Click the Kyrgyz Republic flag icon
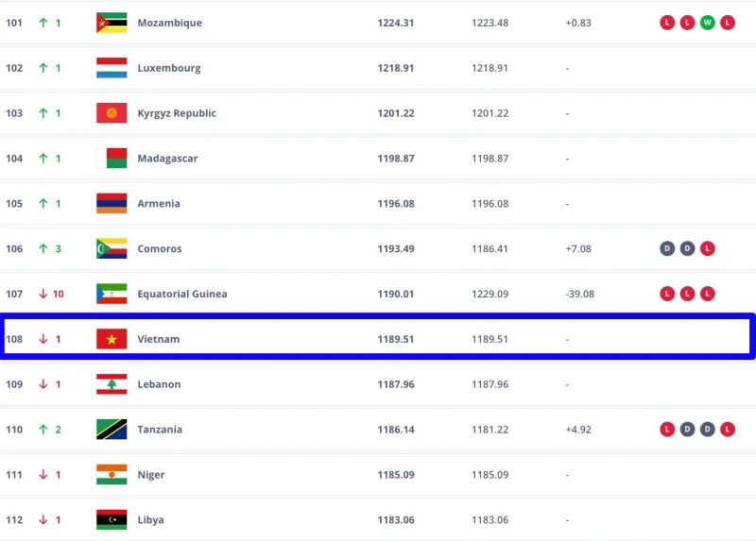 click(112, 113)
